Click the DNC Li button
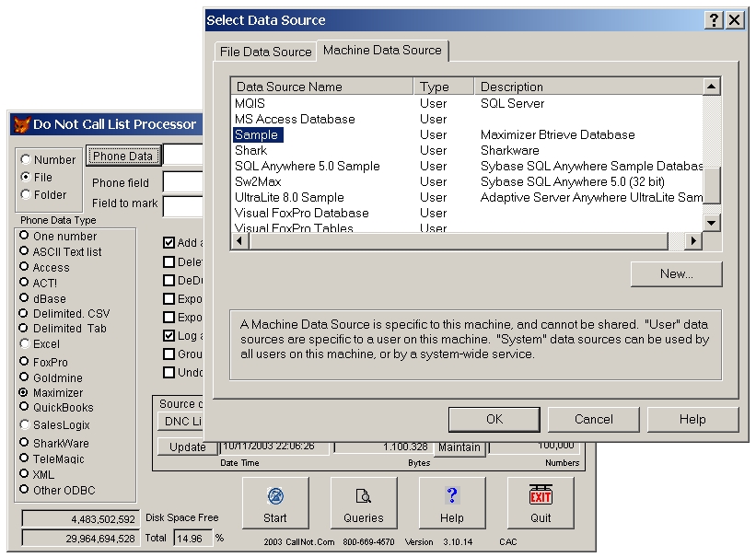 tap(181, 421)
